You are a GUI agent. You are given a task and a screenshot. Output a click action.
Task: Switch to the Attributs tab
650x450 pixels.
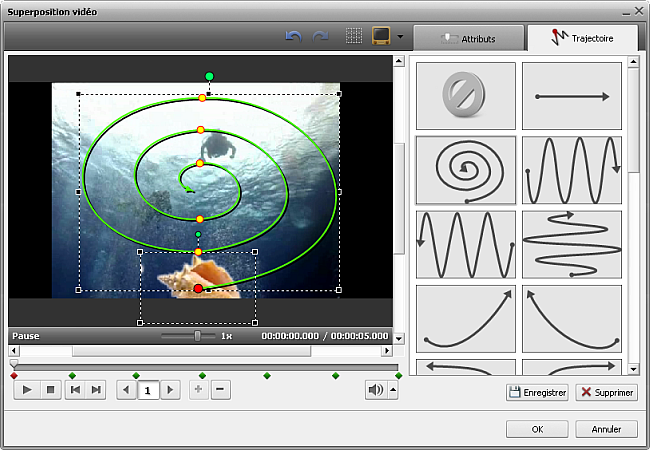469,39
